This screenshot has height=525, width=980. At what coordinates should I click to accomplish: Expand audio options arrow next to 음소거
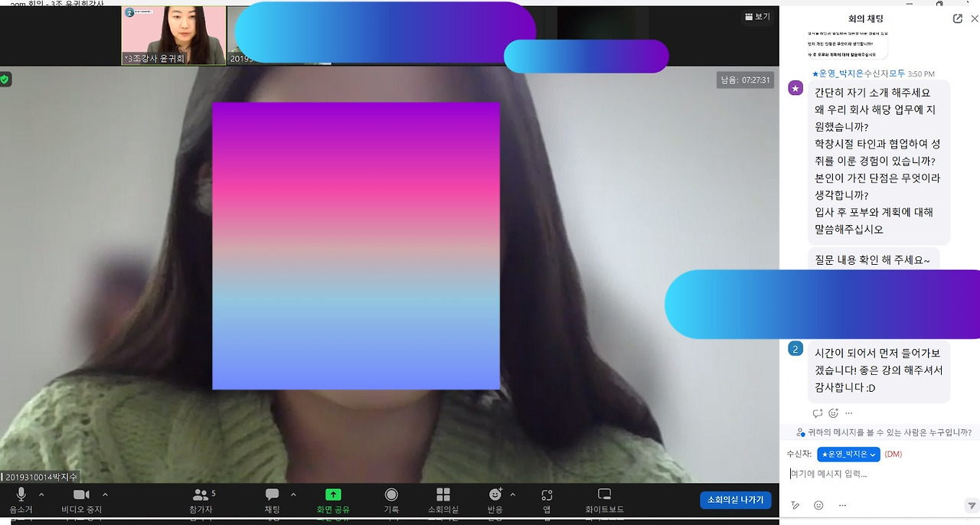41,494
